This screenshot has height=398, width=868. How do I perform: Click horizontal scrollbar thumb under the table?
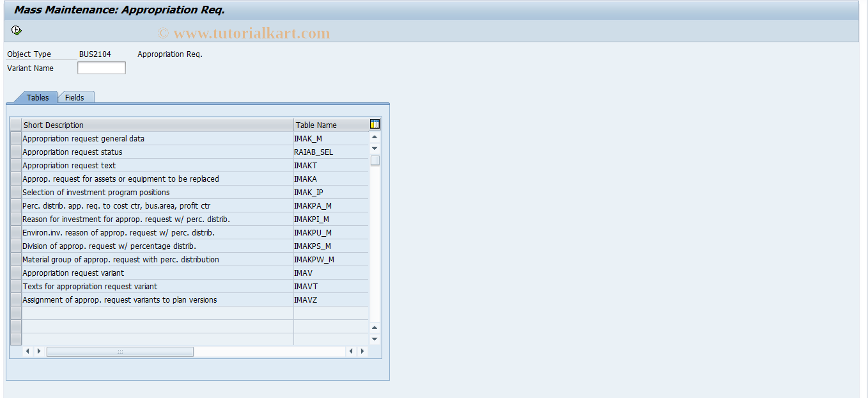(x=120, y=351)
